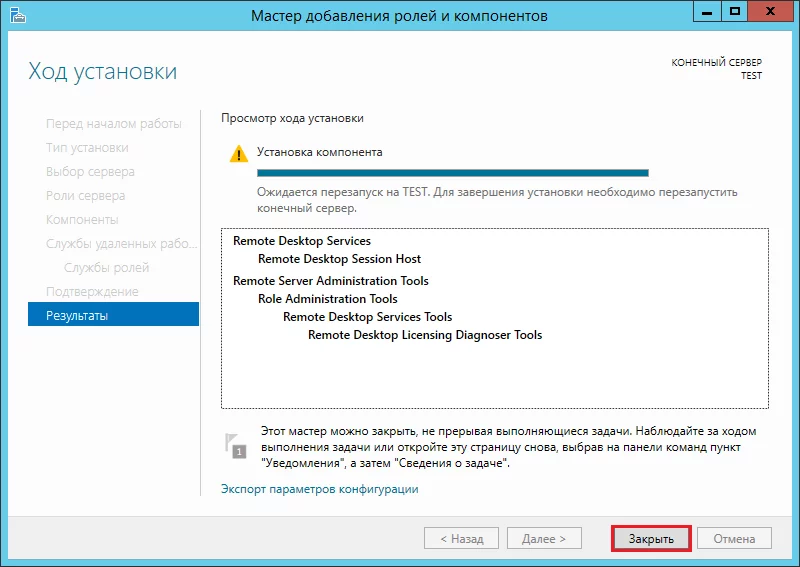Minimize the wizard window
The height and width of the screenshot is (567, 800).
click(704, 13)
